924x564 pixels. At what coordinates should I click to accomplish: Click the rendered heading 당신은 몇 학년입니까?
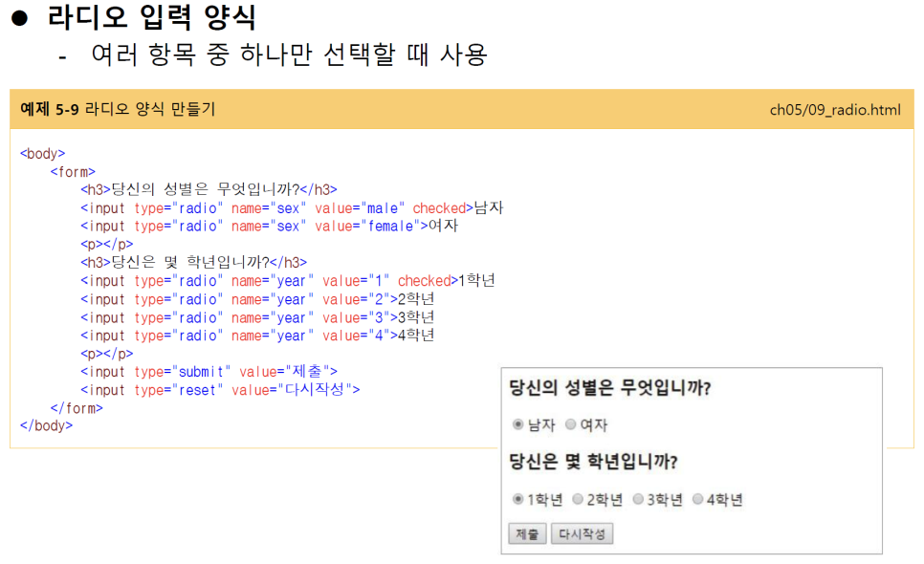[593, 462]
